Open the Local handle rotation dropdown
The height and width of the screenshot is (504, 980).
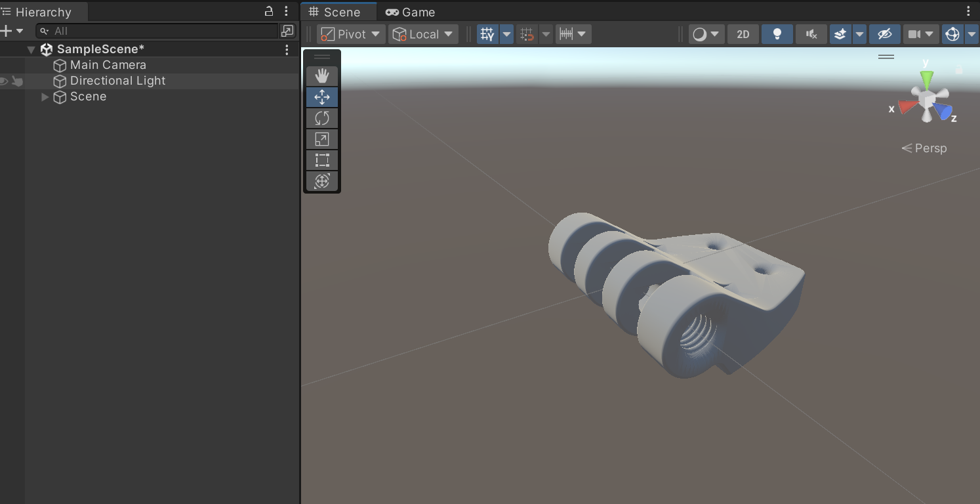coord(422,34)
